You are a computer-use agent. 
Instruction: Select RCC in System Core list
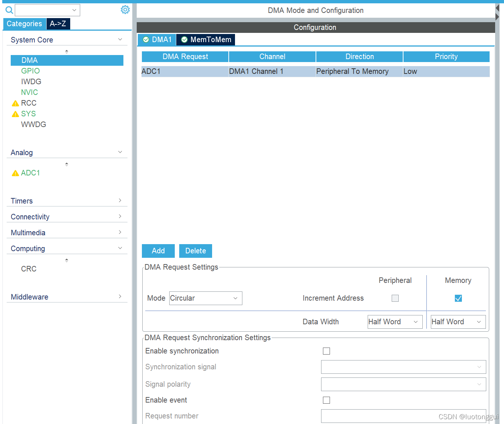[x=28, y=103]
